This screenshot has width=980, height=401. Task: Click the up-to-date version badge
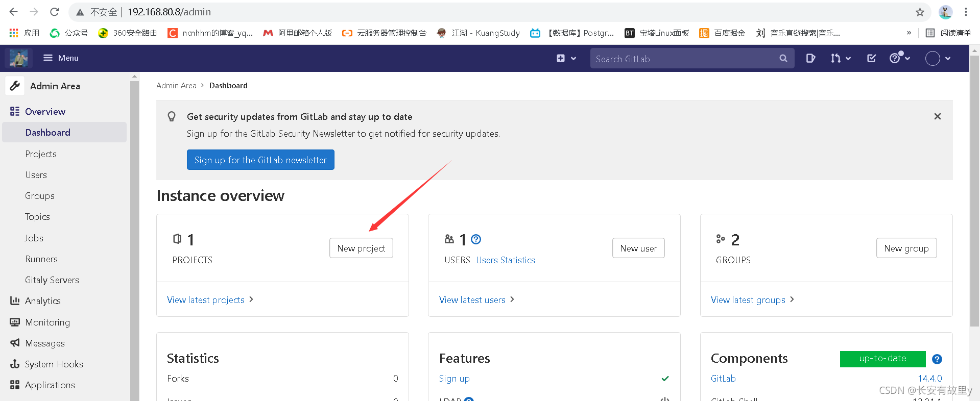point(882,359)
